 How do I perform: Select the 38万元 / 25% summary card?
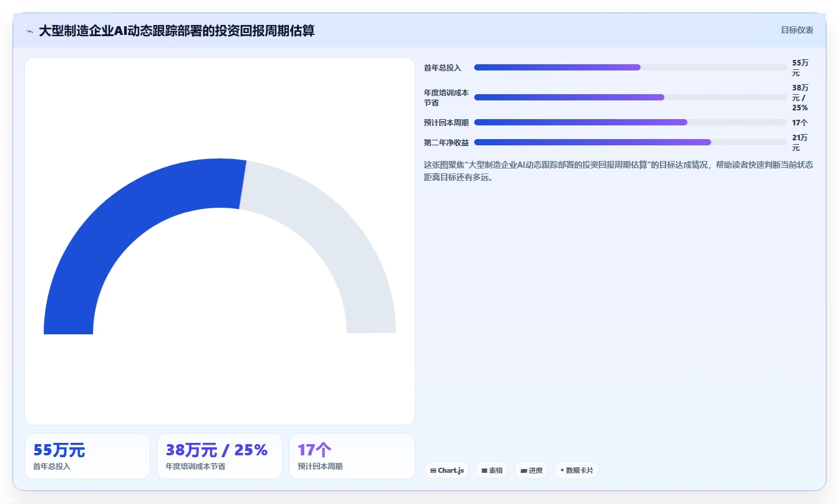point(220,456)
